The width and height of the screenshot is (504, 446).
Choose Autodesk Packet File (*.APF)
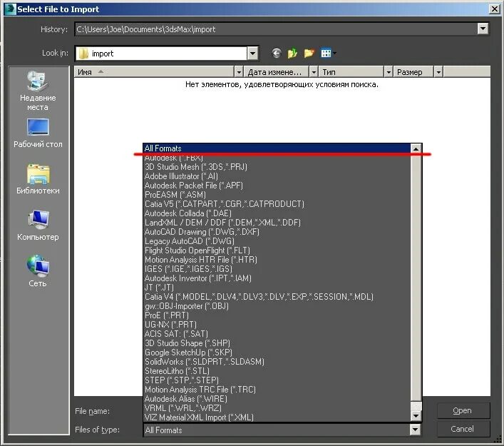[277, 186]
